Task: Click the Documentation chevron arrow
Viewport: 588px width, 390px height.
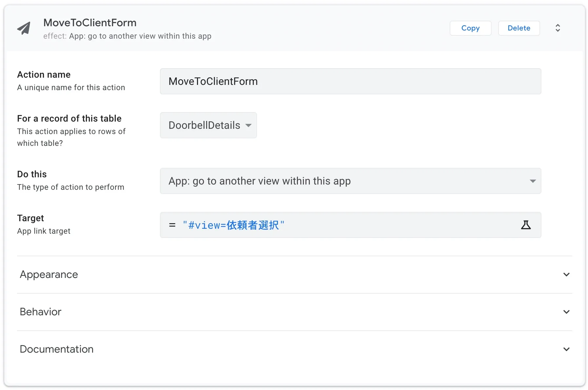Action: [x=566, y=349]
